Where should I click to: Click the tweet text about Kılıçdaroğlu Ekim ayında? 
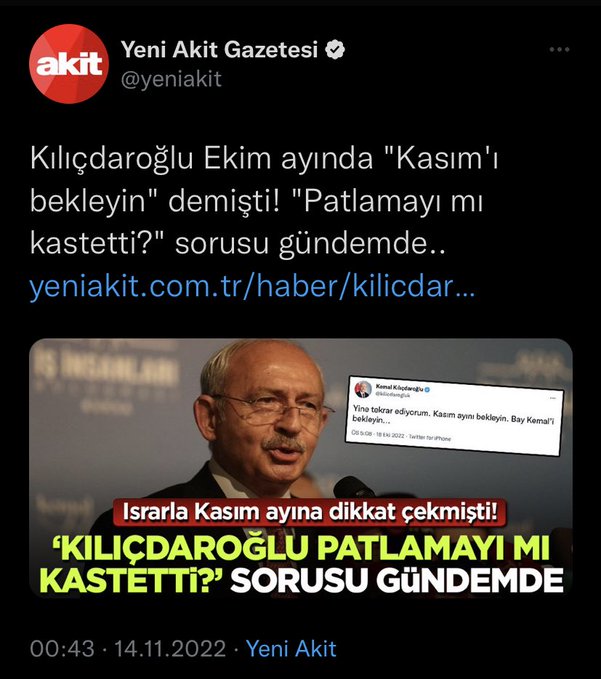point(264,201)
